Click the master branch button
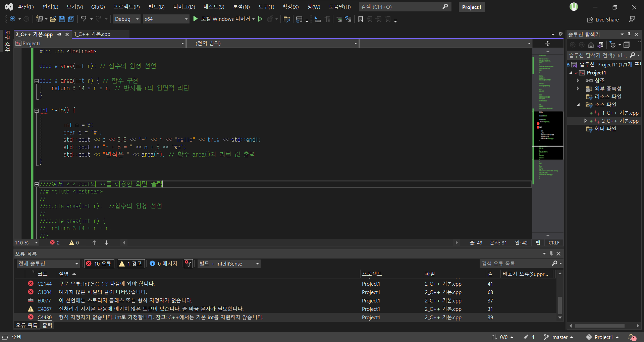The image size is (644, 342). [558, 337]
